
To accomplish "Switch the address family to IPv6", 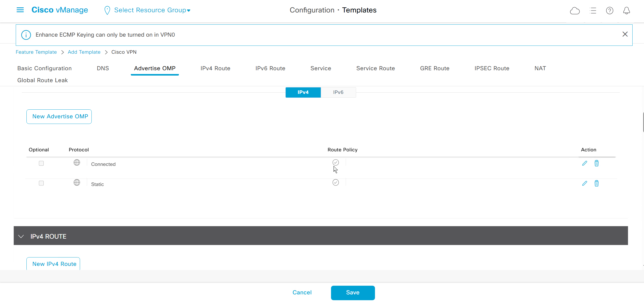I will tap(338, 92).
